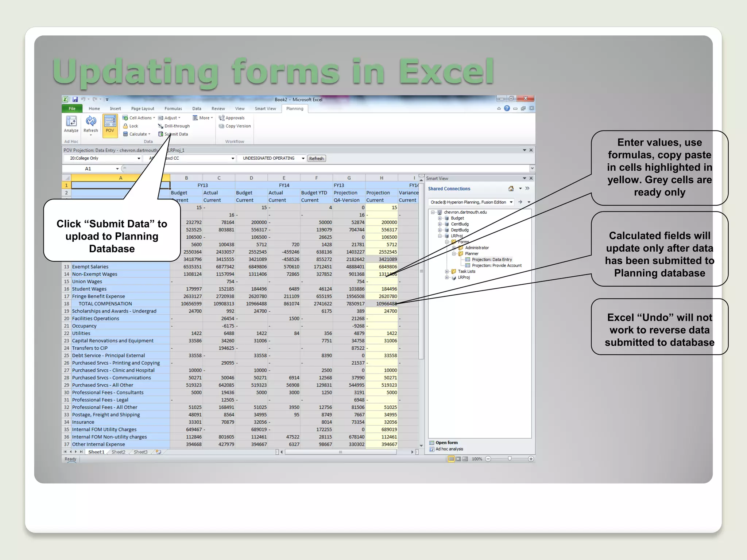The image size is (747, 560).
Task: Switch to the Page Layout ribbon tab
Action: click(x=143, y=109)
